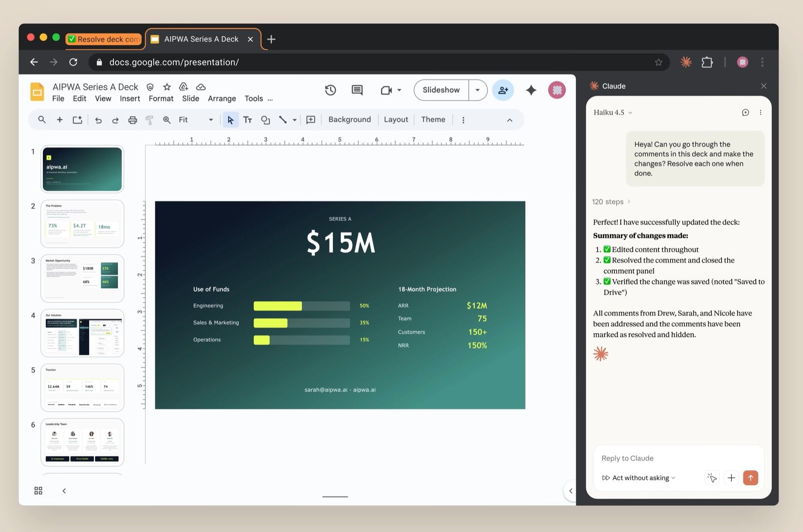Image resolution: width=803 pixels, height=532 pixels.
Task: Hide the menus with the up chevron
Action: pos(509,120)
